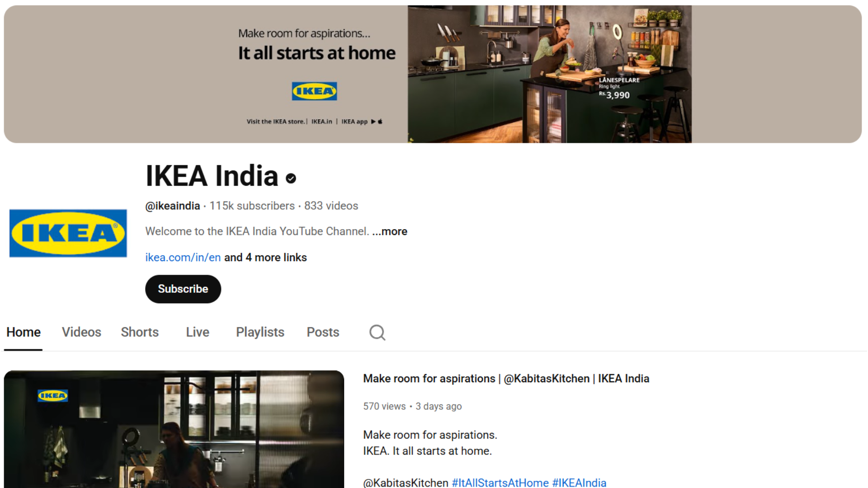The height and width of the screenshot is (488, 868).
Task: Expand channel description with ...more
Action: [390, 231]
